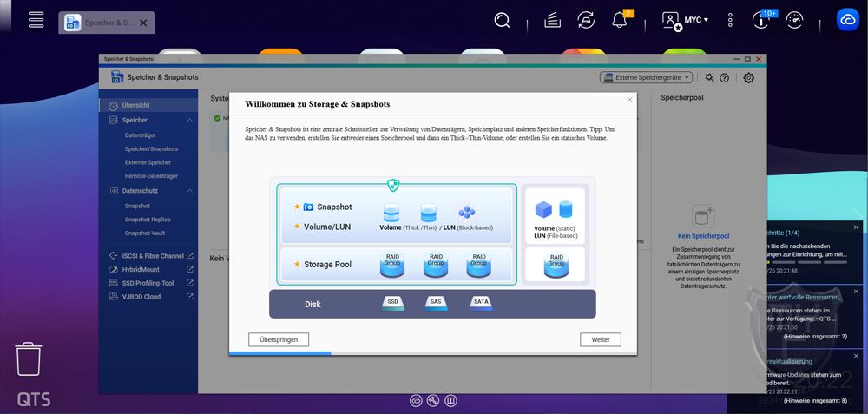Viewport: 868px width, 414px height.
Task: Click the cloud circle icon at desktop bottom
Action: [x=416, y=400]
